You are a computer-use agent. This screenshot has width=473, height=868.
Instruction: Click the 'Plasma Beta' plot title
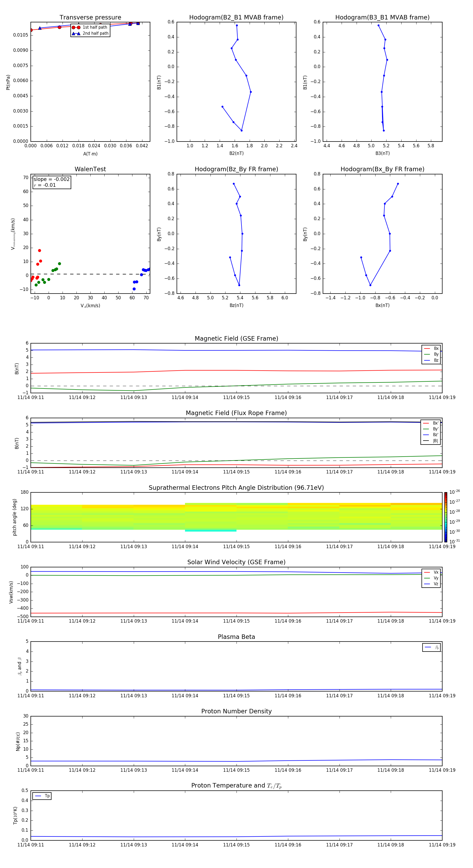[236, 637]
